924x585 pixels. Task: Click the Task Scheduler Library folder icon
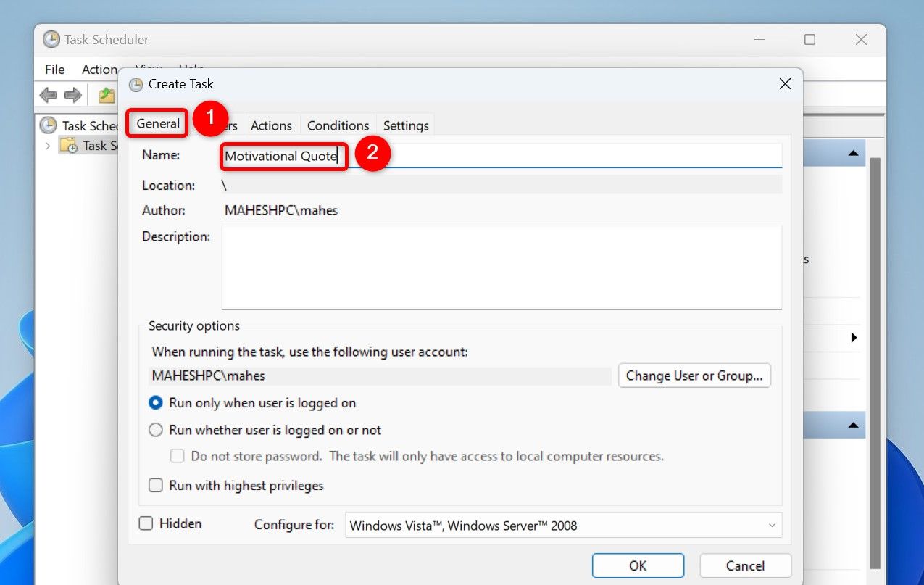pos(69,146)
